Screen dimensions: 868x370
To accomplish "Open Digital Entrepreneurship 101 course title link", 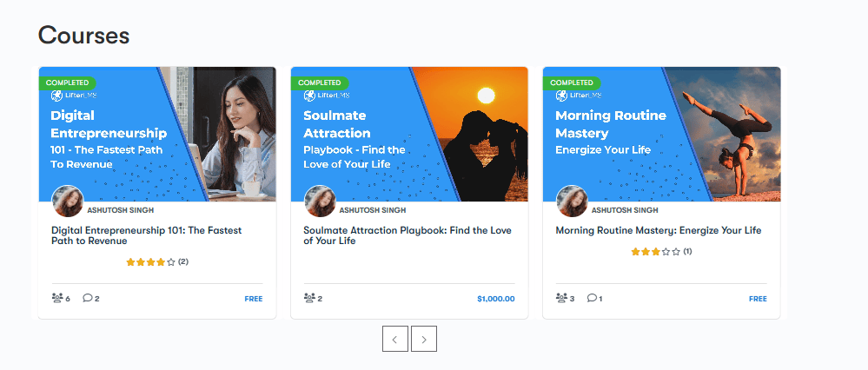I will pos(146,235).
